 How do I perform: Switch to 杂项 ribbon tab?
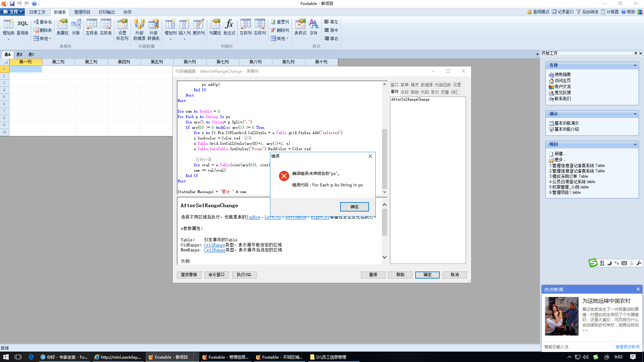pyautogui.click(x=127, y=12)
